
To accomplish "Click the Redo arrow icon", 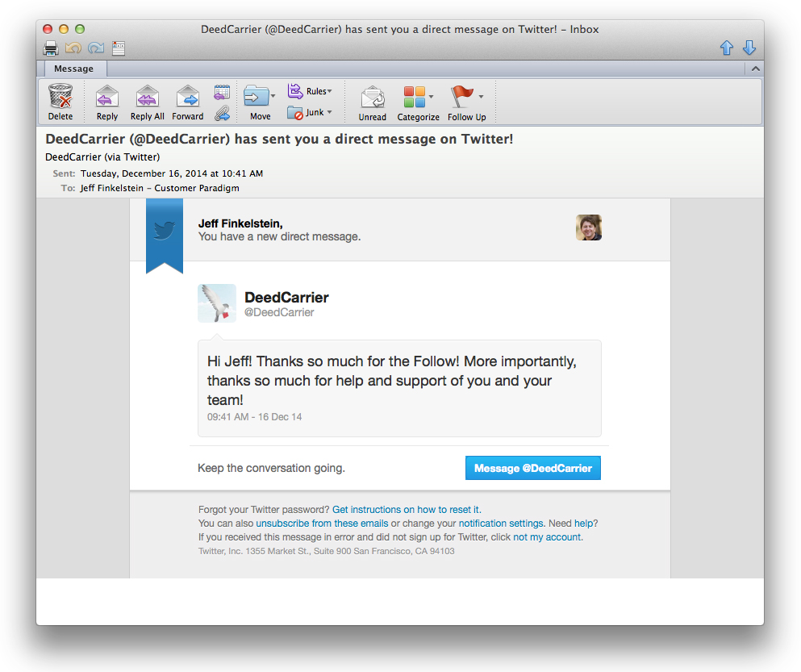I will [x=96, y=48].
